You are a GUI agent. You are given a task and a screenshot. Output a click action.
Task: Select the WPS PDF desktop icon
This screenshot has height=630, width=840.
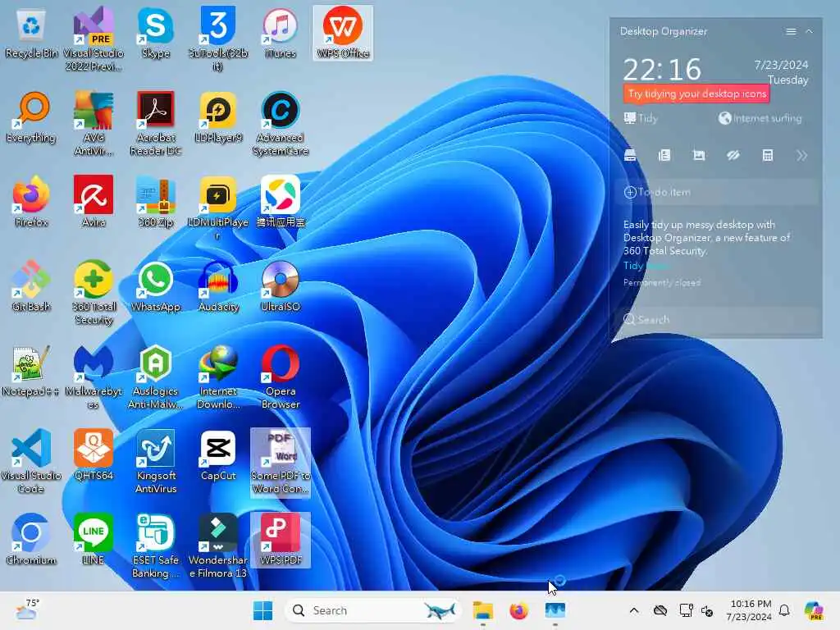click(281, 540)
